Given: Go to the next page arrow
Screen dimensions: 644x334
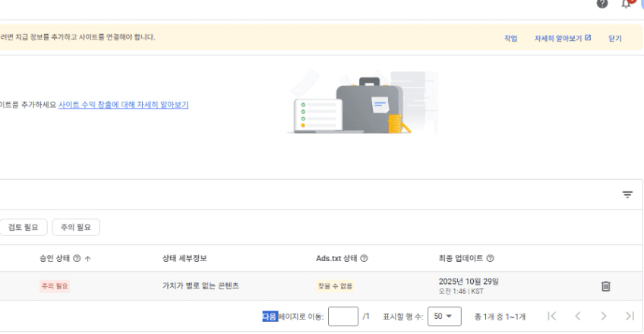Looking at the screenshot, I should click(x=603, y=316).
